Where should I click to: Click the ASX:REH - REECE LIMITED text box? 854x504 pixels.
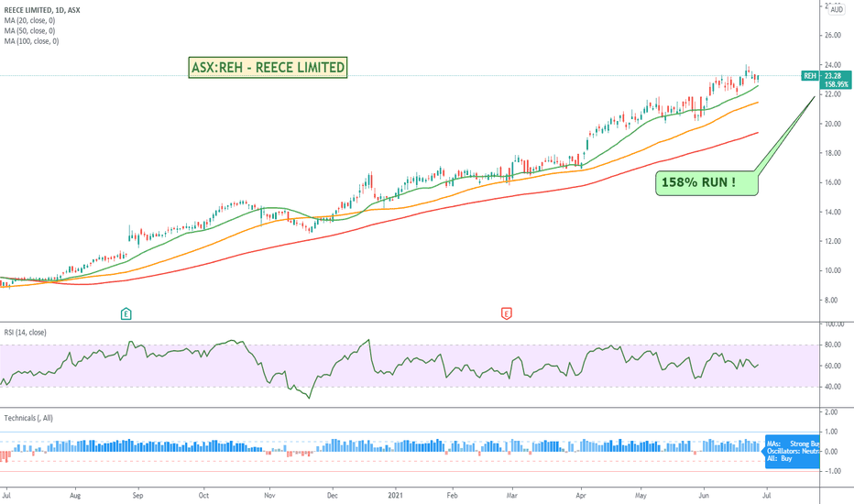(x=268, y=68)
